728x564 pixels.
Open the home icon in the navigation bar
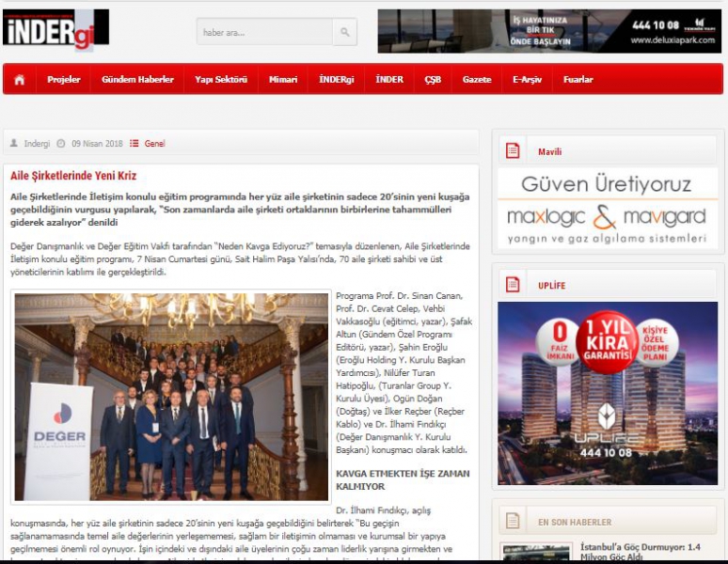(x=20, y=80)
